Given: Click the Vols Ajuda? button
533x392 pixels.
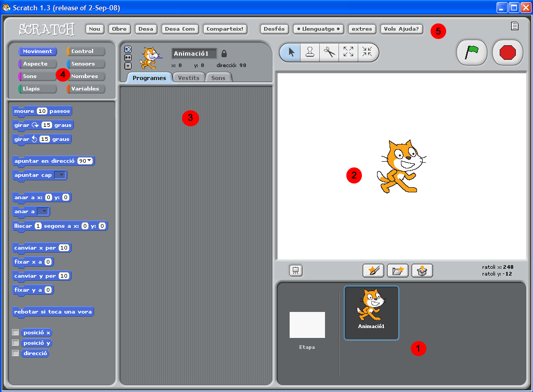Looking at the screenshot, I should click(x=401, y=29).
